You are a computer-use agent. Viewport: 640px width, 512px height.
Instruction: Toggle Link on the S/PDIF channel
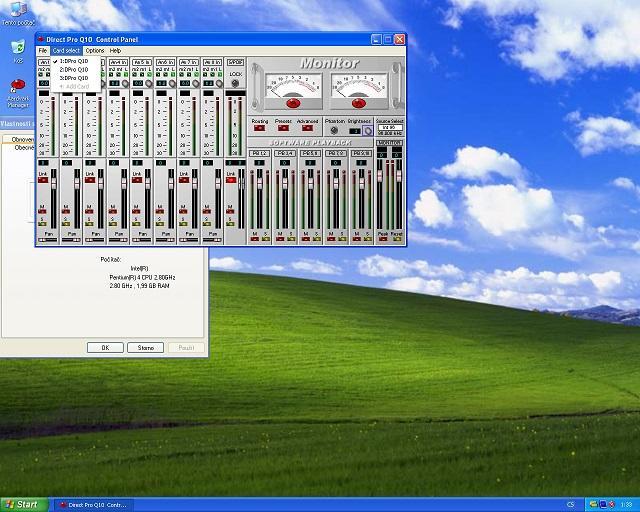(231, 180)
